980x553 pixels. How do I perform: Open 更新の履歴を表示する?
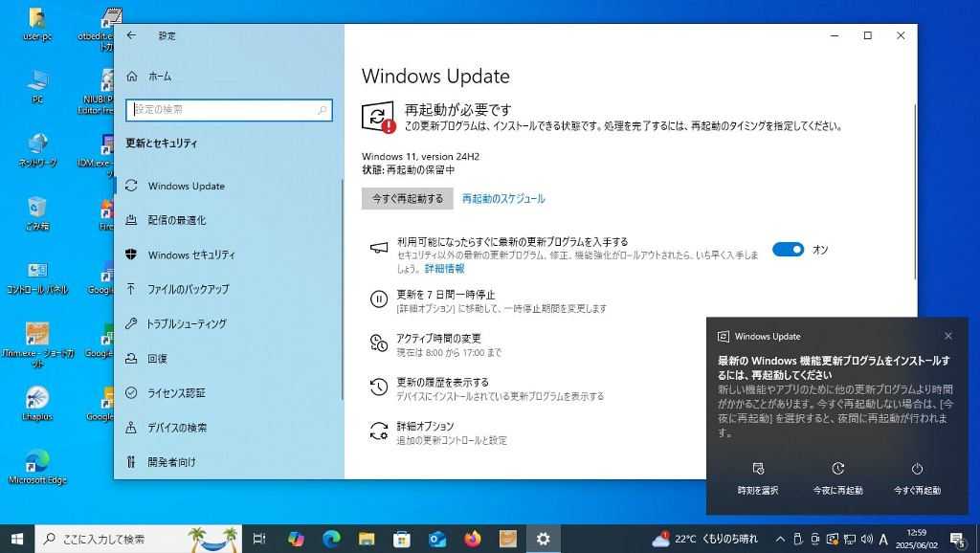(x=487, y=388)
